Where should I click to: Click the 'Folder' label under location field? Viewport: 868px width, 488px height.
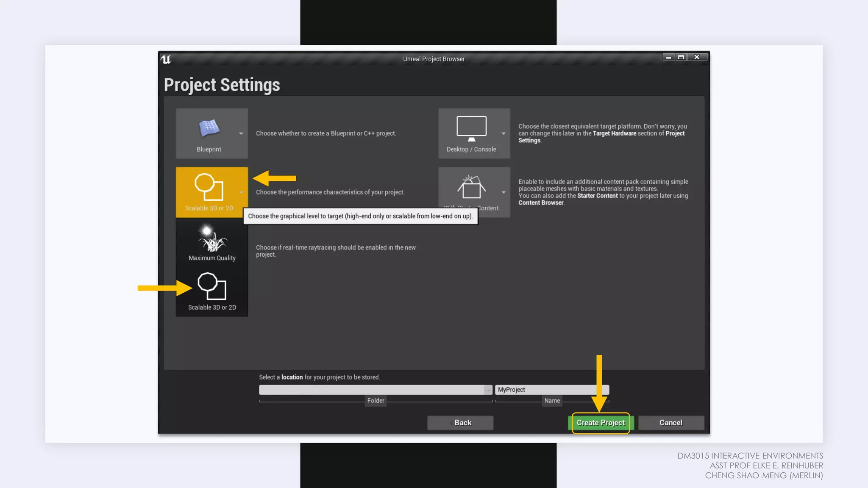coord(376,401)
